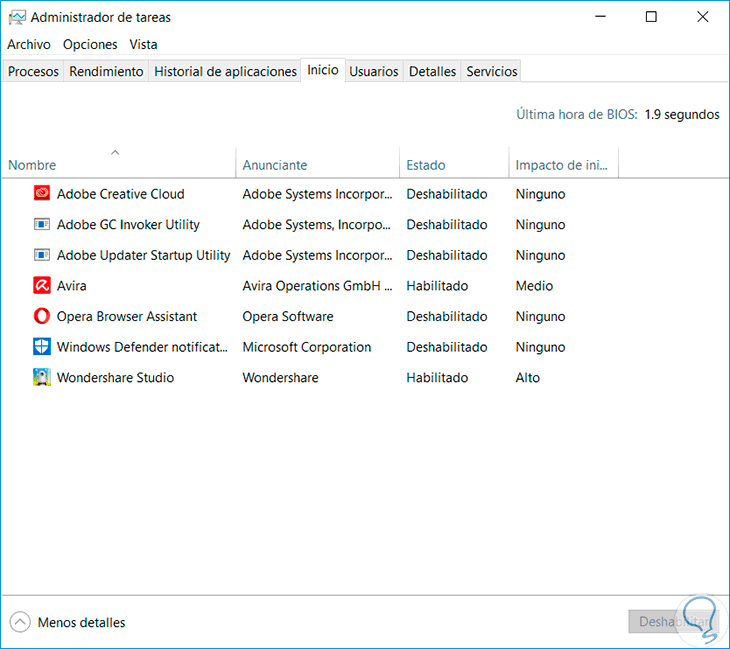The image size is (730, 649).
Task: Click Avira Operations GmbH publisher cell
Action: coord(318,285)
